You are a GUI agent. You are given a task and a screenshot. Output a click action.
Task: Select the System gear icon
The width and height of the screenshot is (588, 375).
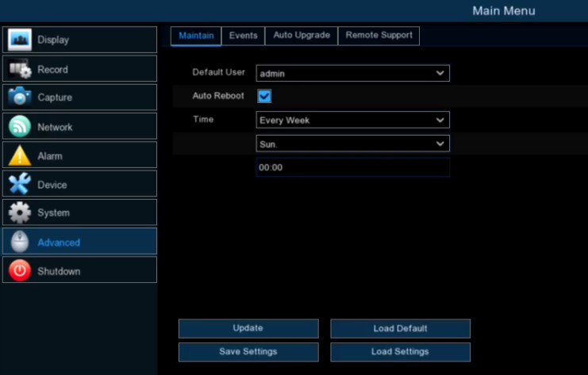20,212
